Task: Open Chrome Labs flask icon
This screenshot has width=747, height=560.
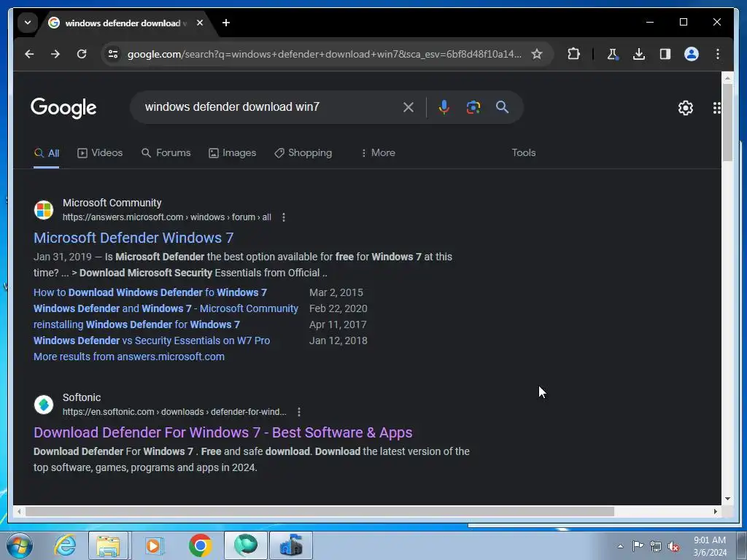Action: coord(612,54)
